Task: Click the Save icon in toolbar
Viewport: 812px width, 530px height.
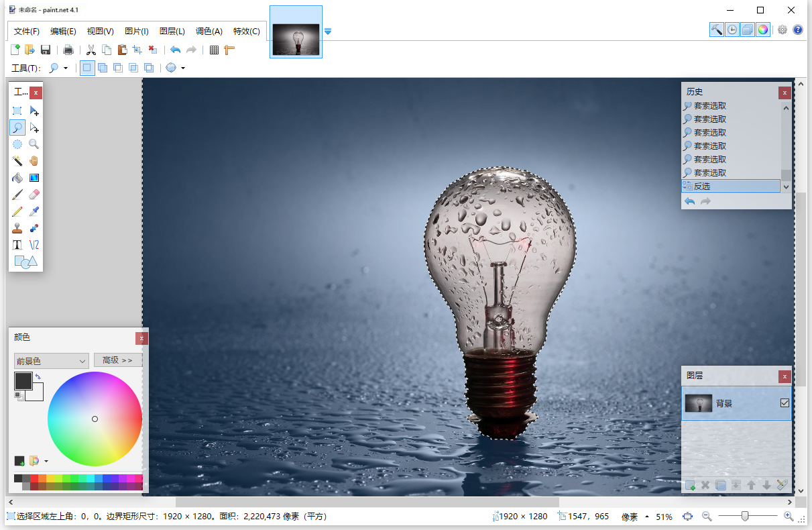Action: click(46, 50)
